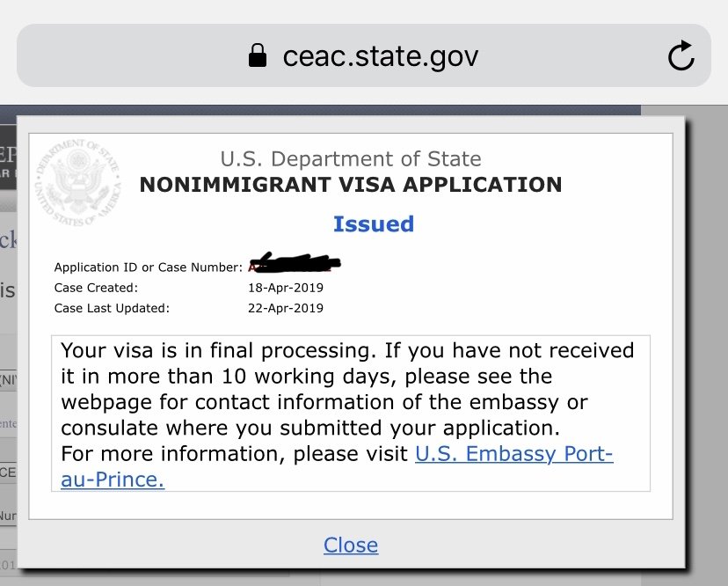728x586 pixels.
Task: Select the ceac.state.gov URL text
Action: 380,56
